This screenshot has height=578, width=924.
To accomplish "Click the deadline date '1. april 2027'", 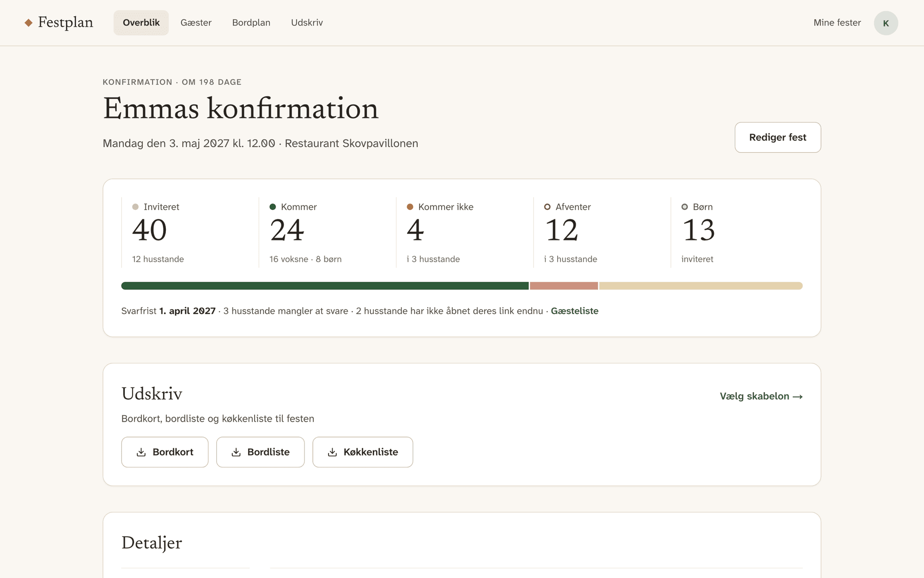I will (x=188, y=311).
